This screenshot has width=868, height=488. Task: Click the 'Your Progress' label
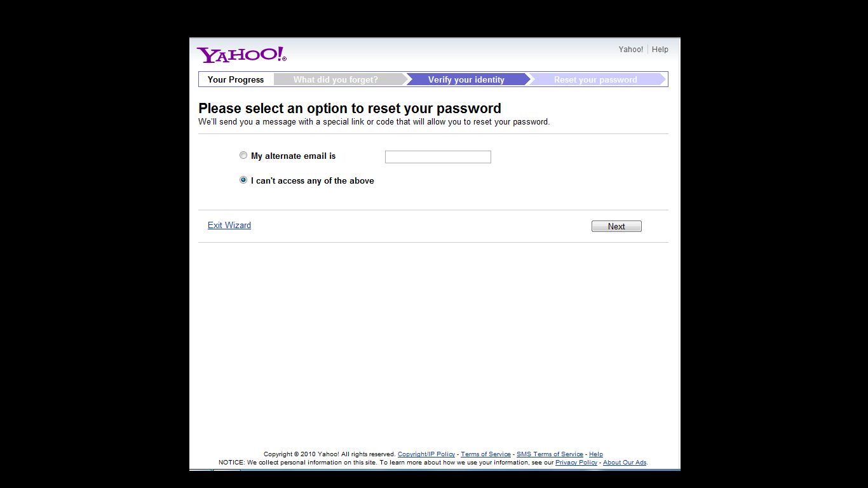click(x=236, y=79)
